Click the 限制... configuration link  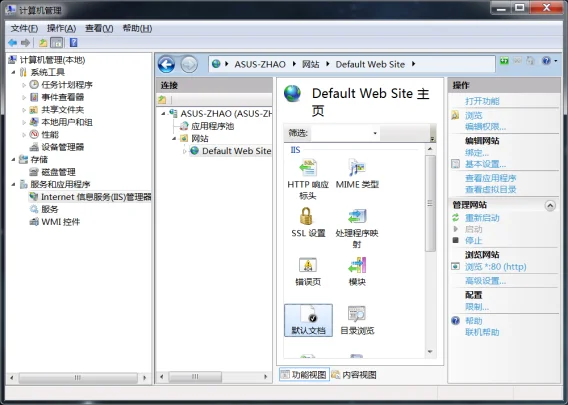click(477, 307)
